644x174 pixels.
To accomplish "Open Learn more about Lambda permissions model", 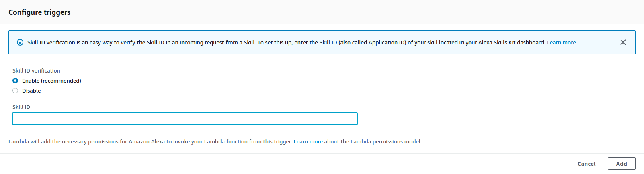I will point(308,141).
